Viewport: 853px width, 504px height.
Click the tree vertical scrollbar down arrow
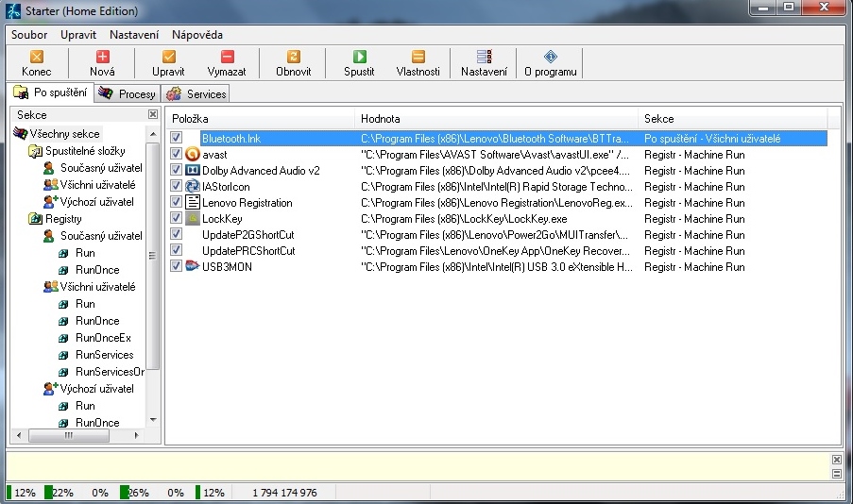coord(153,420)
